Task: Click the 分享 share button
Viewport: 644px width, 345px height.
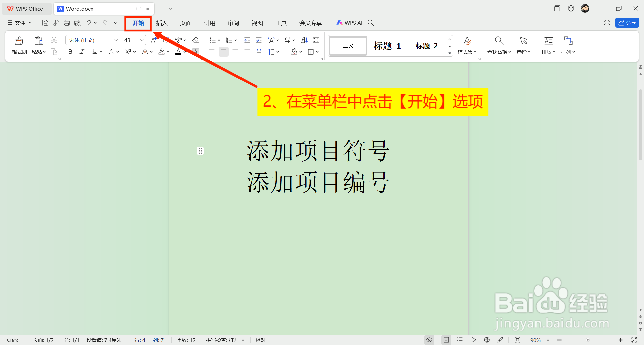Action: 627,23
